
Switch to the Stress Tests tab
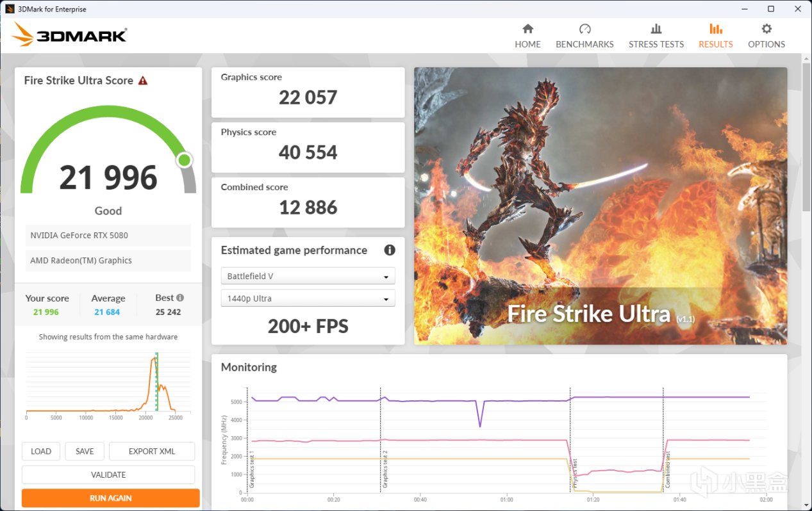pos(656,36)
